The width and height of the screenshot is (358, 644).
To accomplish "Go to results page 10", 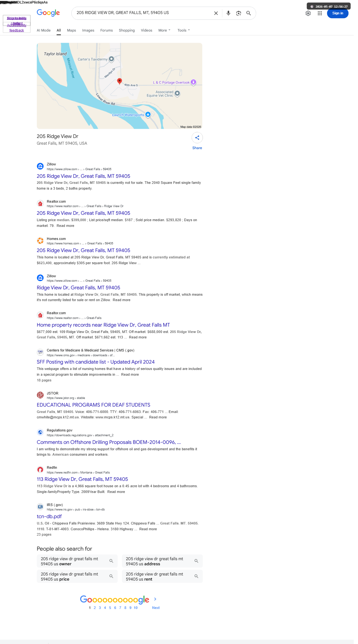I will (x=136, y=608).
